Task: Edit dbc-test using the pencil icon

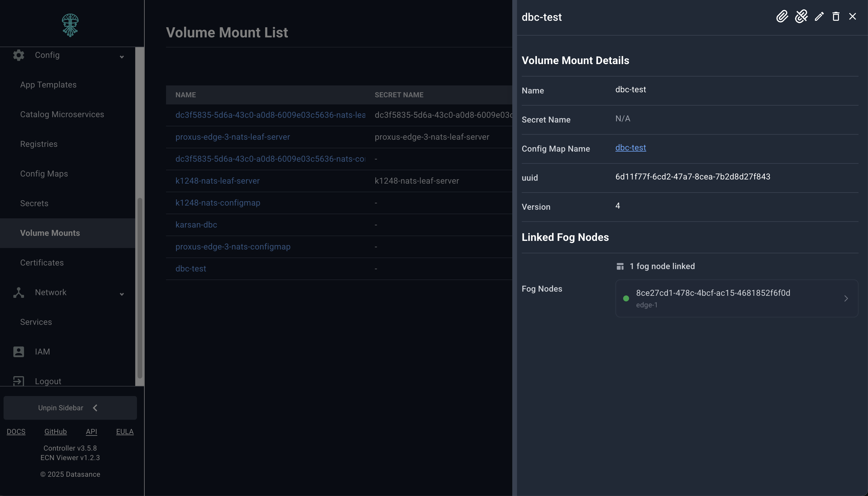Action: (x=819, y=16)
